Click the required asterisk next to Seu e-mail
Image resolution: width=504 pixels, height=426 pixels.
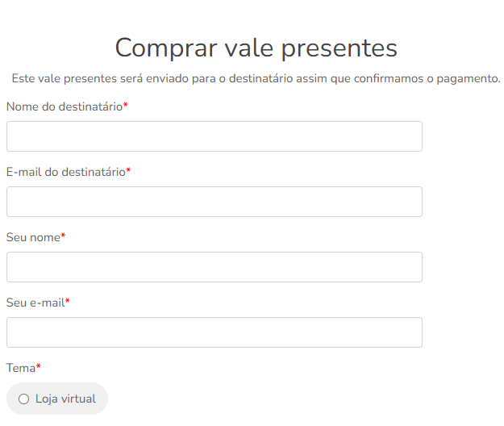[x=68, y=301]
